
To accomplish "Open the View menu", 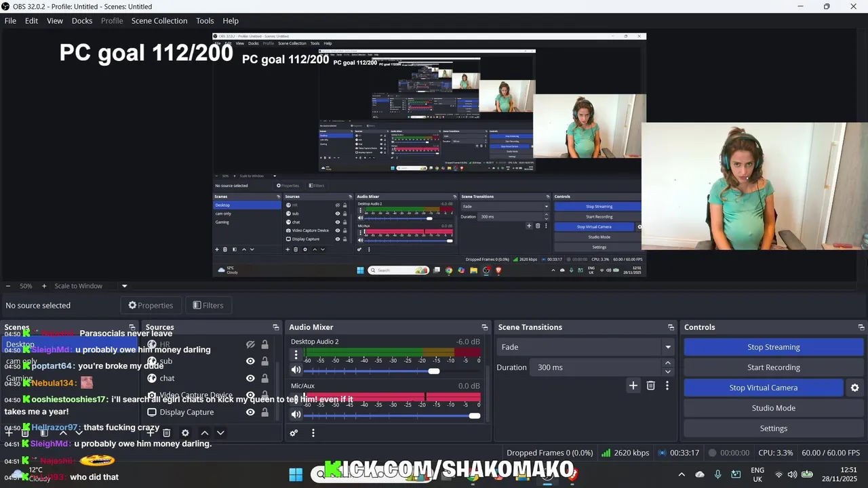I will pyautogui.click(x=55, y=21).
